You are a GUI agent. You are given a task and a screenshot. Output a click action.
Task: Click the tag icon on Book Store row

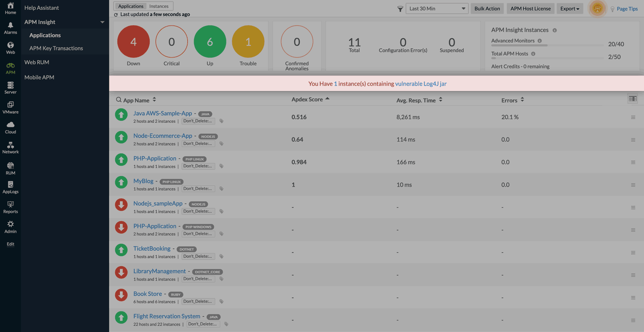(221, 301)
